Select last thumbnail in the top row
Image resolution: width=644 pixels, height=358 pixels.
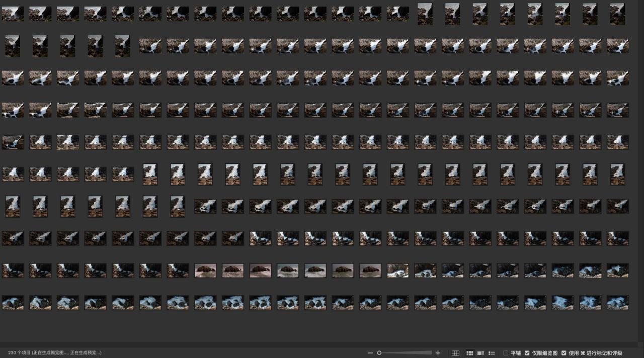pos(617,14)
